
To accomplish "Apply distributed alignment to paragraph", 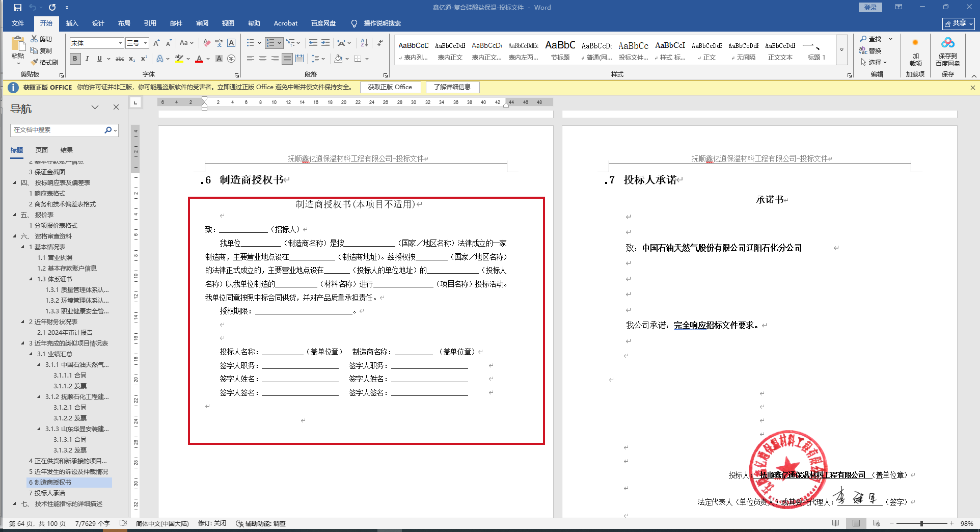I will (x=300, y=59).
